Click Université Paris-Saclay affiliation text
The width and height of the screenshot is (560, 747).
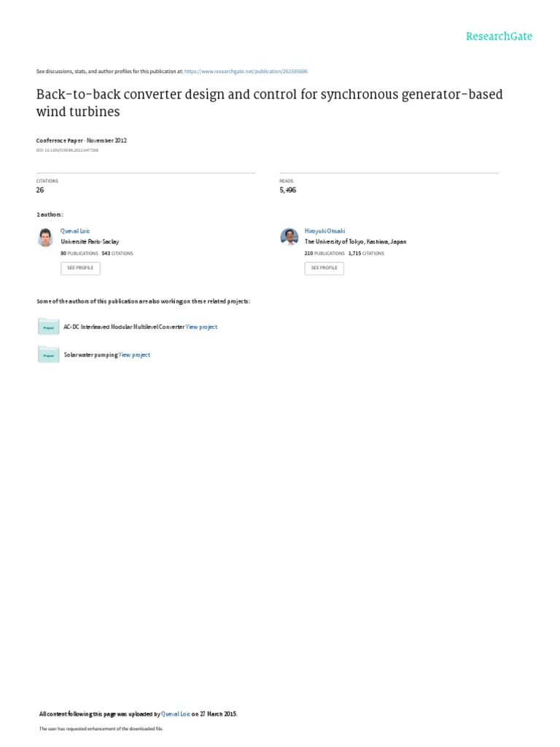coord(90,242)
